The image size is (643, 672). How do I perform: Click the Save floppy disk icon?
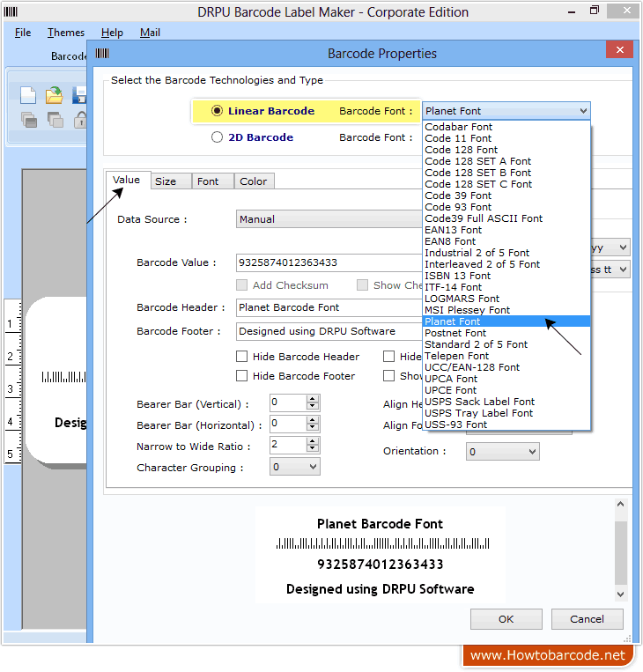pyautogui.click(x=79, y=95)
